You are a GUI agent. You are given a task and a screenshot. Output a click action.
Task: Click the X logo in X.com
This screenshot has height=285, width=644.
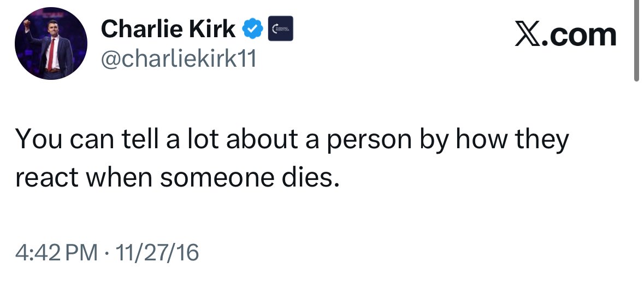(528, 36)
